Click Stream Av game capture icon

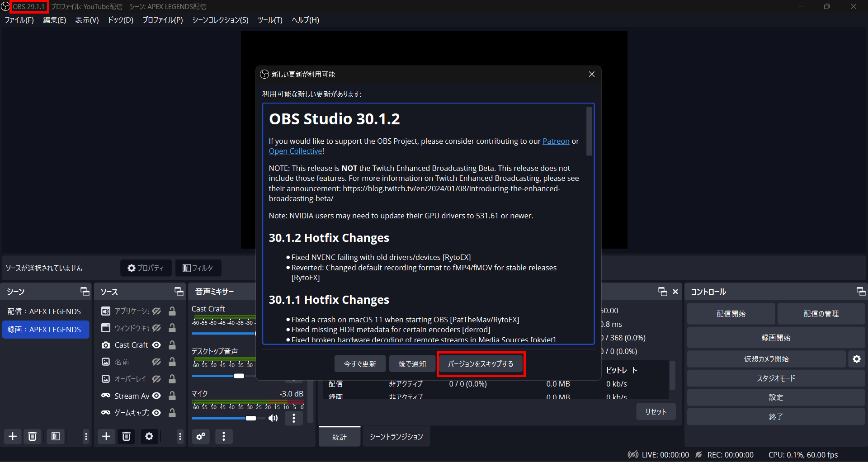point(106,396)
